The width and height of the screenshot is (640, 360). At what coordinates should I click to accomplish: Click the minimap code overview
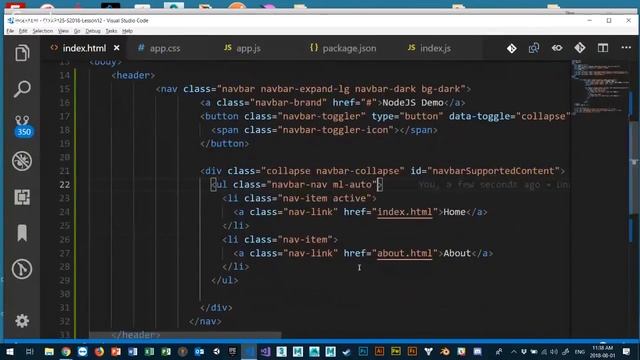pyautogui.click(x=600, y=88)
